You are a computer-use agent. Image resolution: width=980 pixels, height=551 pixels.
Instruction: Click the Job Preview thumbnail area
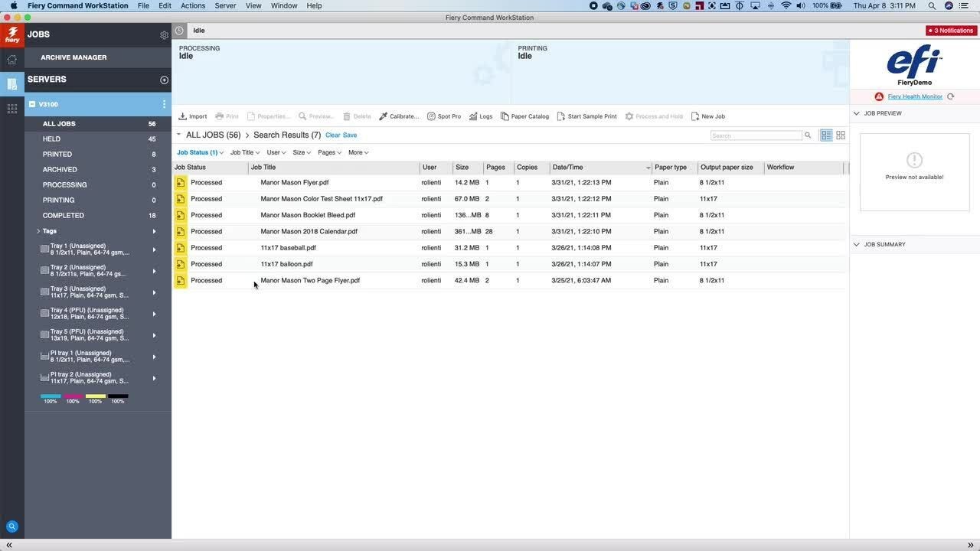point(914,172)
